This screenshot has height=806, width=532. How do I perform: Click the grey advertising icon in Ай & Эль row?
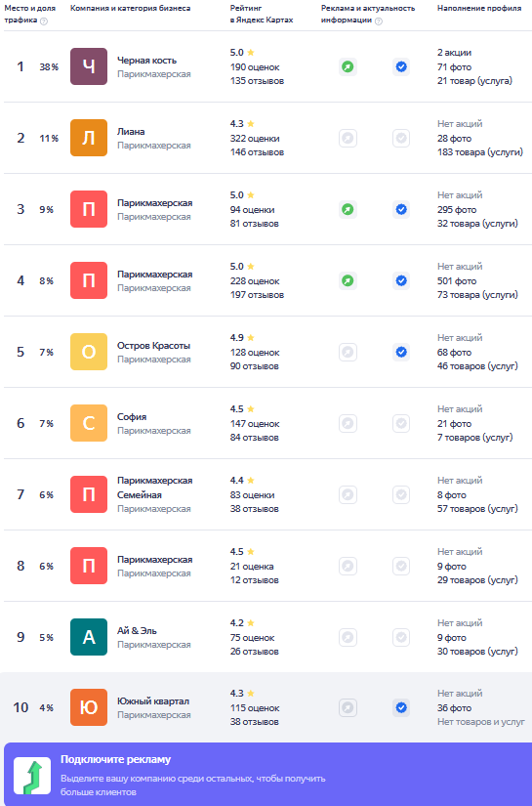pyautogui.click(x=348, y=637)
